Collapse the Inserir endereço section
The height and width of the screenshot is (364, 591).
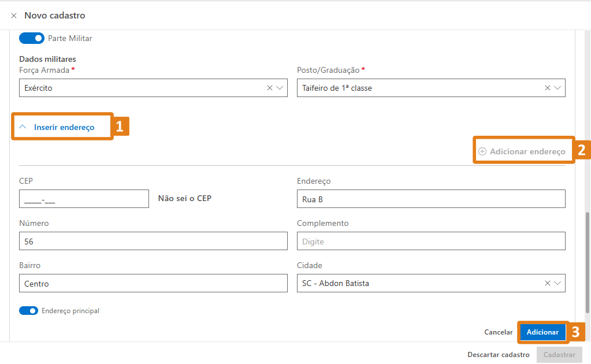coord(24,127)
